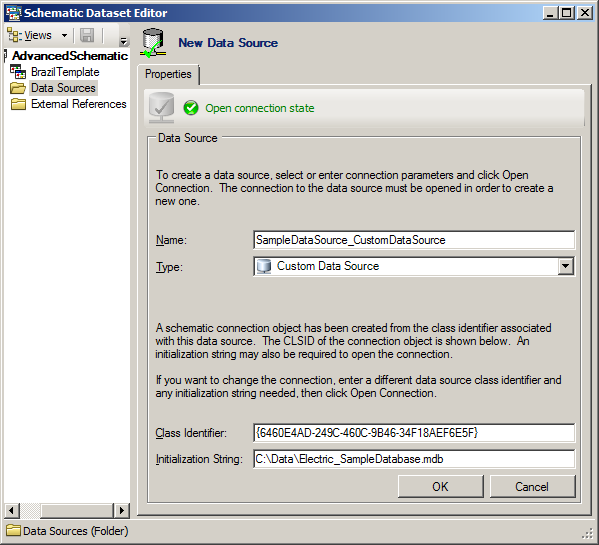The width and height of the screenshot is (599, 545).
Task: Click the Initialization String: label
Action: (x=199, y=459)
